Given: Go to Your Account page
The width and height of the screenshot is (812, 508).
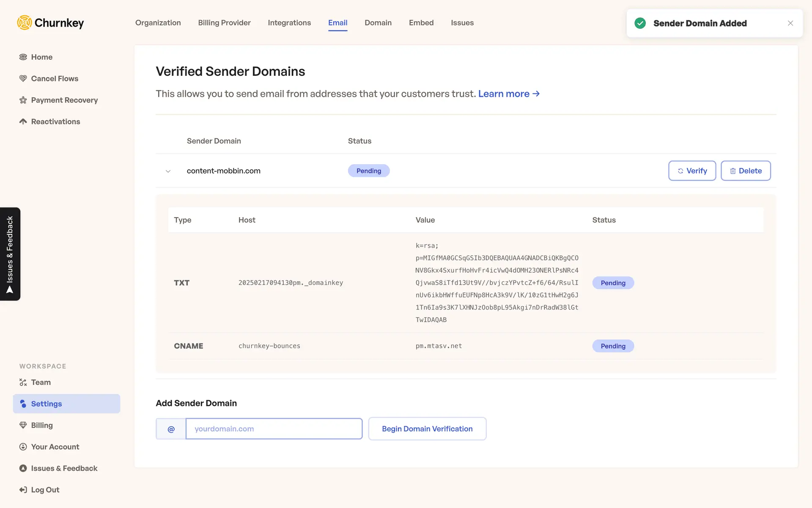Looking at the screenshot, I should coord(55,447).
